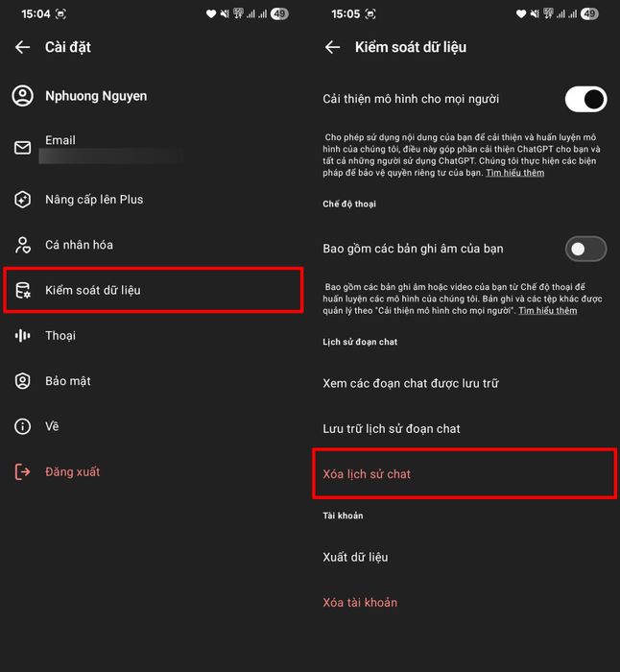Open Tìm hiểu thêm link under voice recordings
Viewport: 620px width, 672px height.
click(548, 311)
